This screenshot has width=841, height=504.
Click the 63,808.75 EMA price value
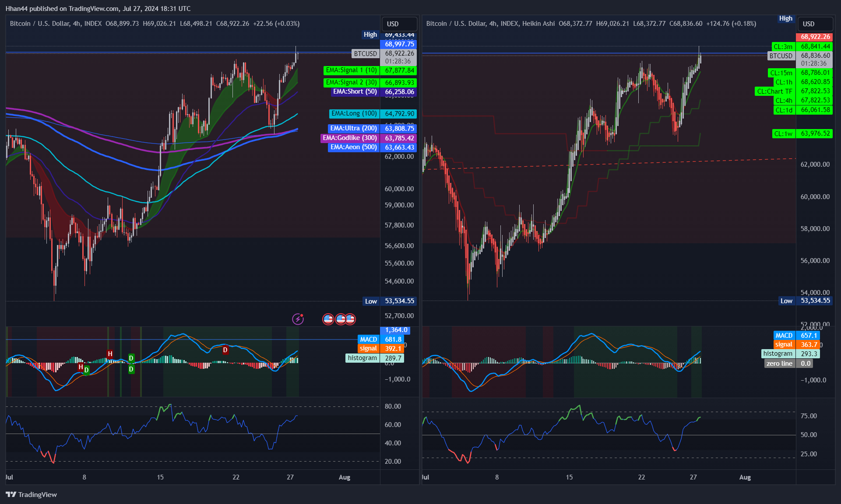click(x=399, y=128)
